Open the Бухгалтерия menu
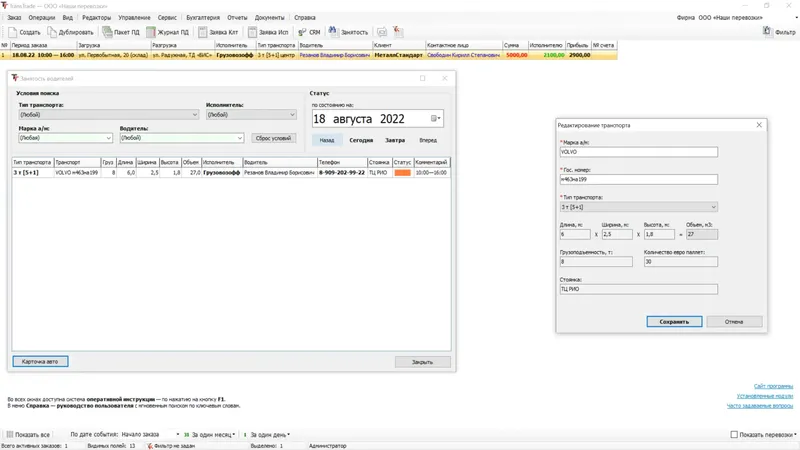This screenshot has width=800, height=450. click(203, 17)
